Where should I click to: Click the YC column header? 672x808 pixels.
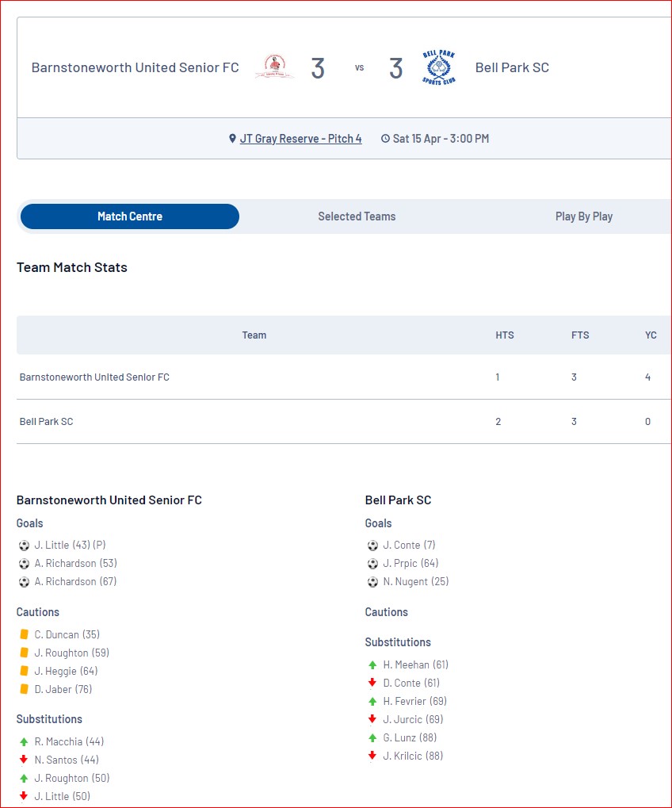coord(651,335)
